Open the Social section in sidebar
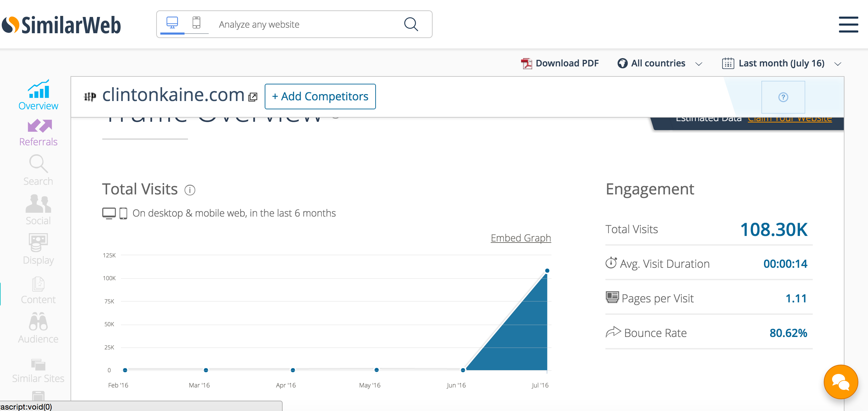Viewport: 868px width, 411px height. pos(38,210)
